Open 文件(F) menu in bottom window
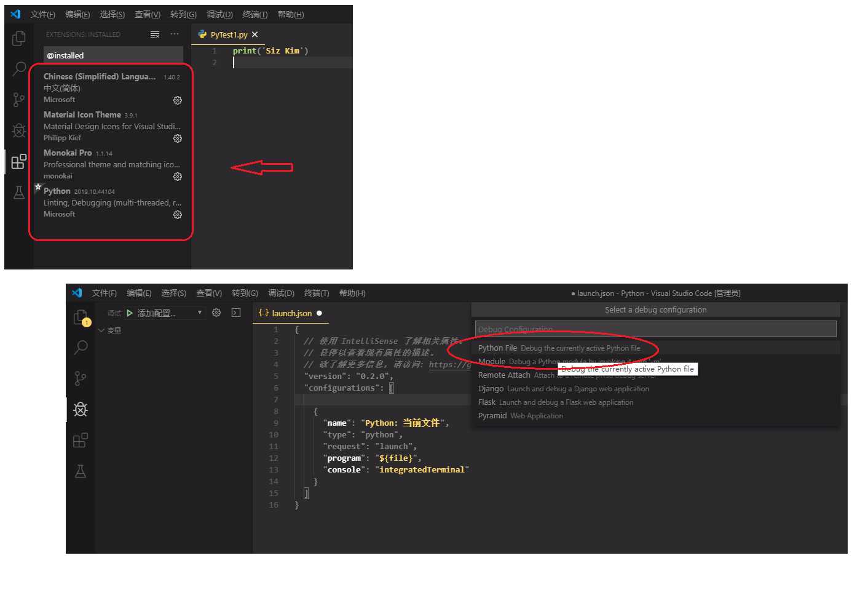Screen dimensions: 868x598 click(104, 293)
